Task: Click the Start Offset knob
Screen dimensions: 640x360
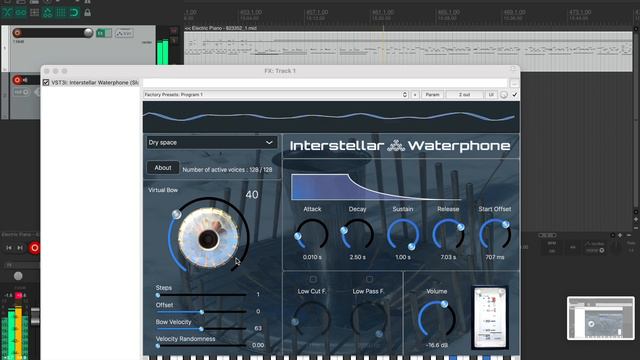Action: (495, 234)
